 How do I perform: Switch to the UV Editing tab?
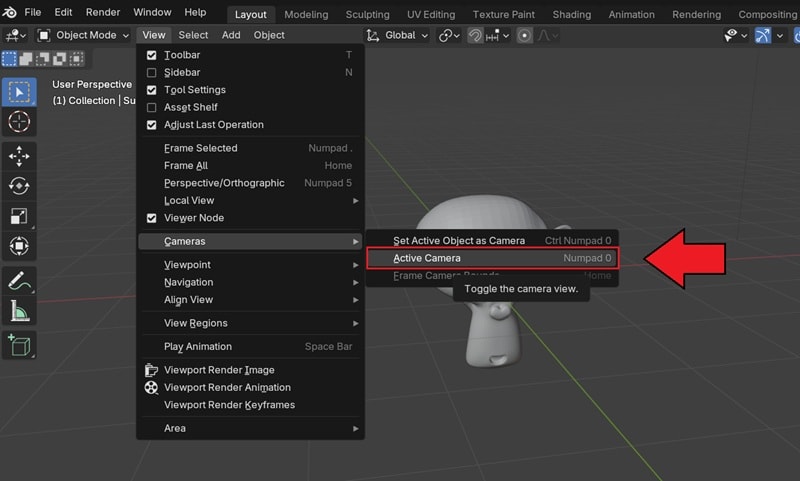pos(431,15)
